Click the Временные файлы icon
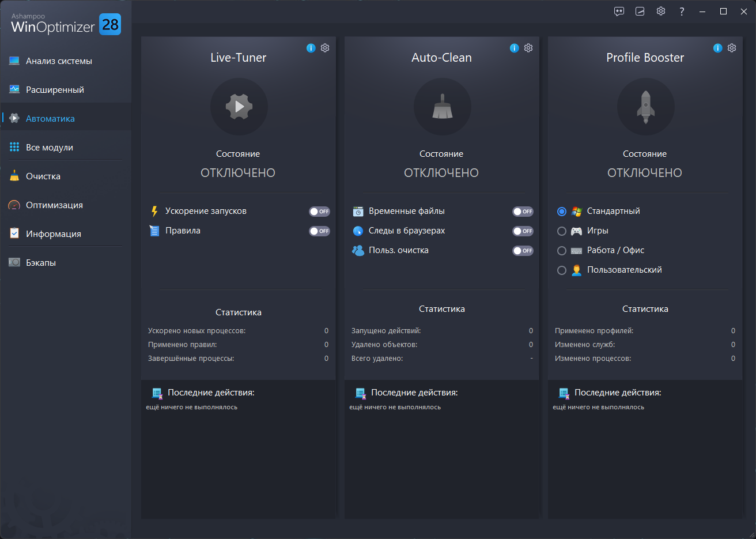Screen dimensions: 756x539 (x=358, y=212)
